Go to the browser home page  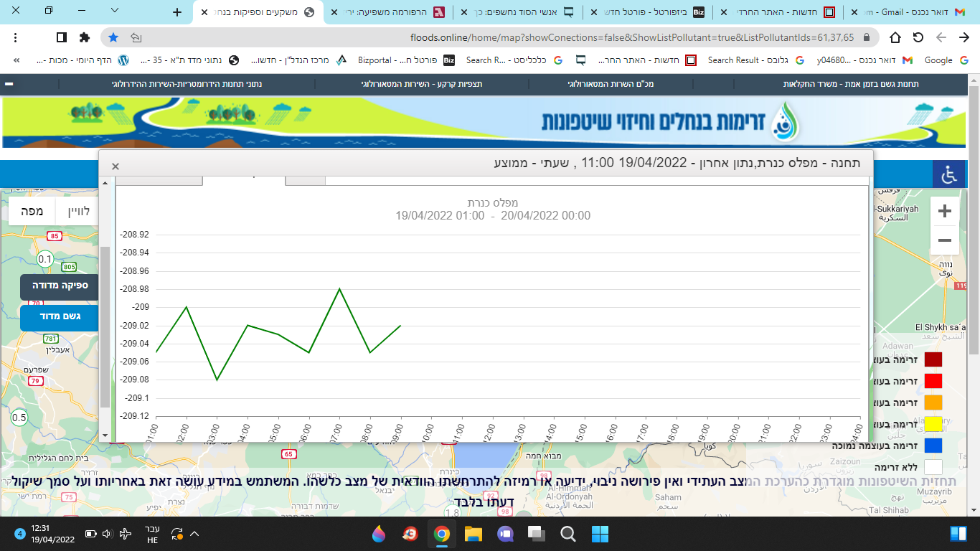pyautogui.click(x=895, y=37)
